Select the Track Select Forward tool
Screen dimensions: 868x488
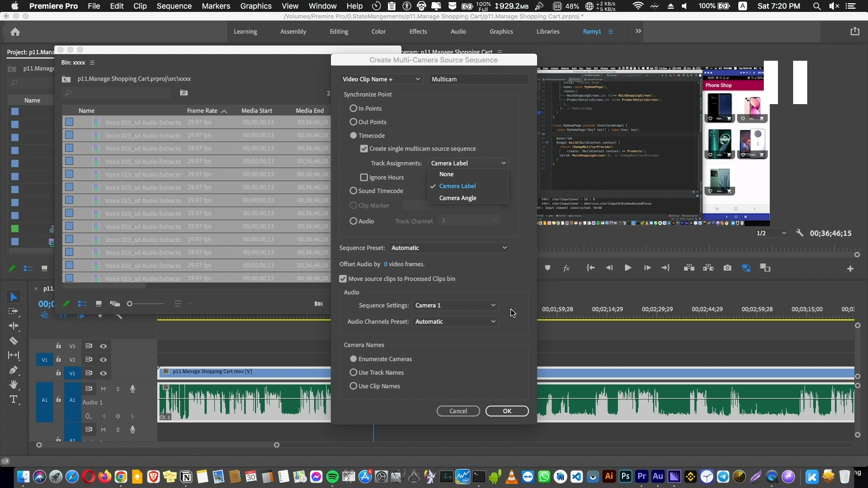click(14, 311)
